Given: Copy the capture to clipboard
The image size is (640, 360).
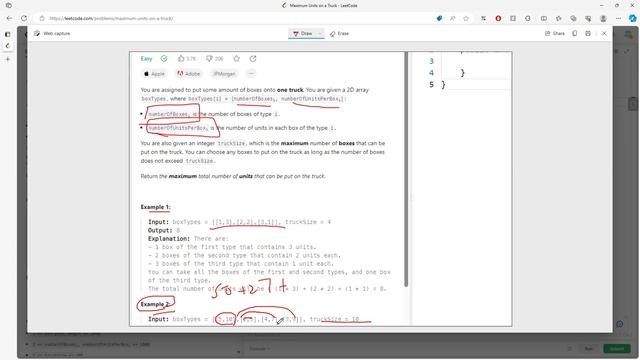Looking at the screenshot, I should (574, 33).
